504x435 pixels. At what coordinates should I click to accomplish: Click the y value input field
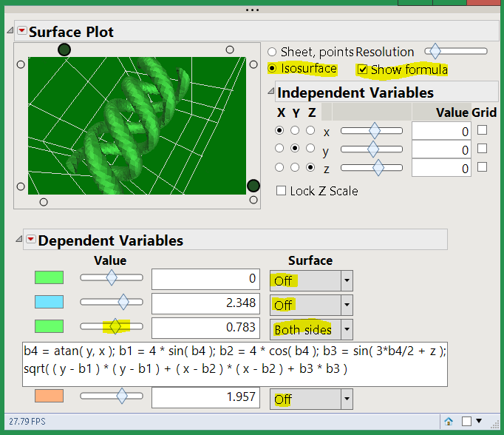click(441, 149)
